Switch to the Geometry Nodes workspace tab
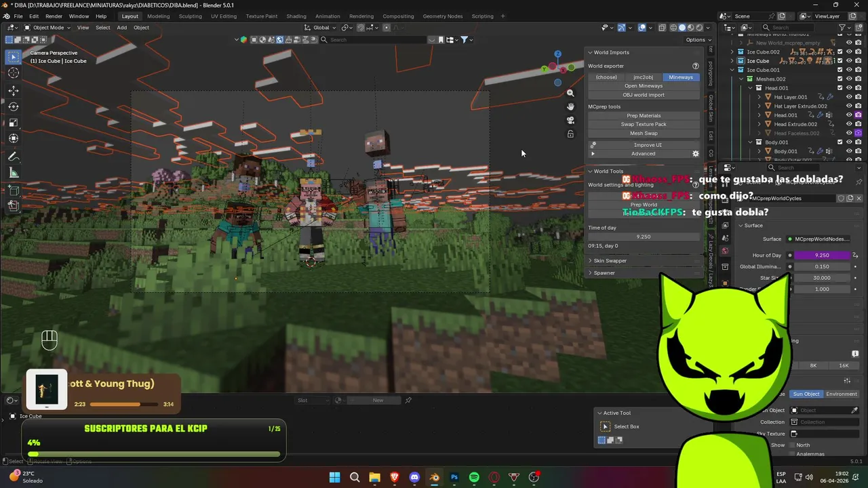 [443, 16]
